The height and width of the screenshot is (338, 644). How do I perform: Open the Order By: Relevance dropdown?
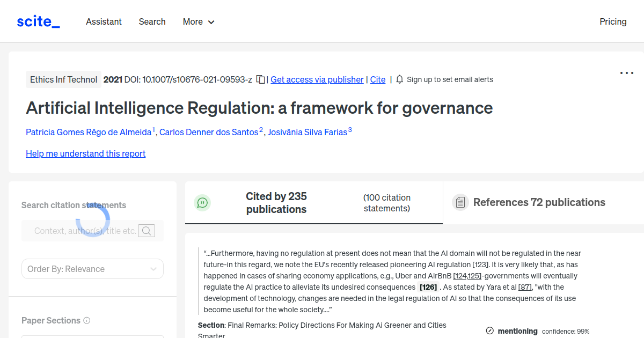tap(92, 269)
